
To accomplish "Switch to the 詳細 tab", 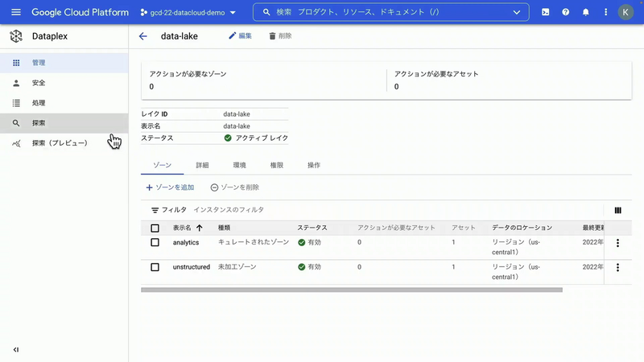I will [x=202, y=166].
